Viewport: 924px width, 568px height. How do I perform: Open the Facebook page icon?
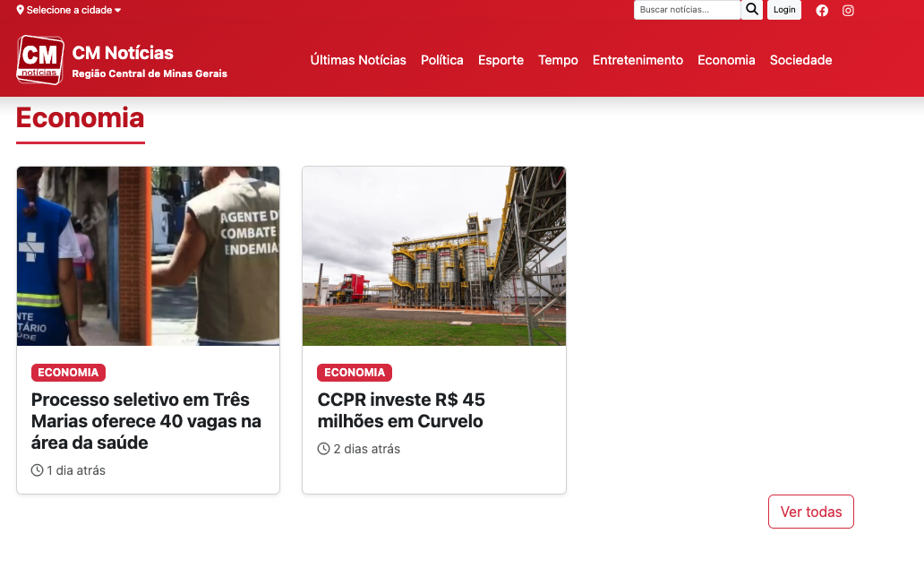[x=822, y=11]
